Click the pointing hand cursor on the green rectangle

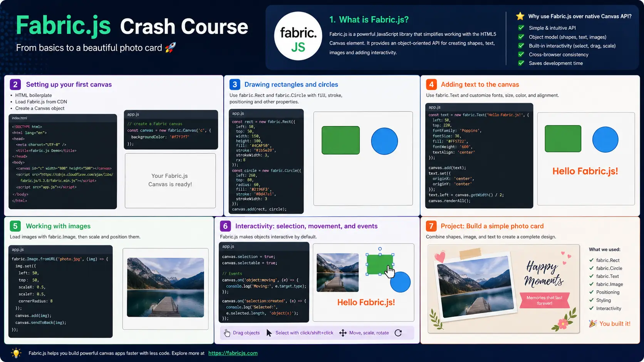(390, 271)
